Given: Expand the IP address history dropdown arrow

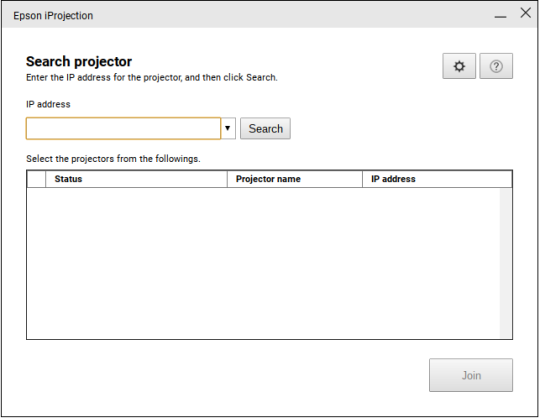Looking at the screenshot, I should pos(228,128).
